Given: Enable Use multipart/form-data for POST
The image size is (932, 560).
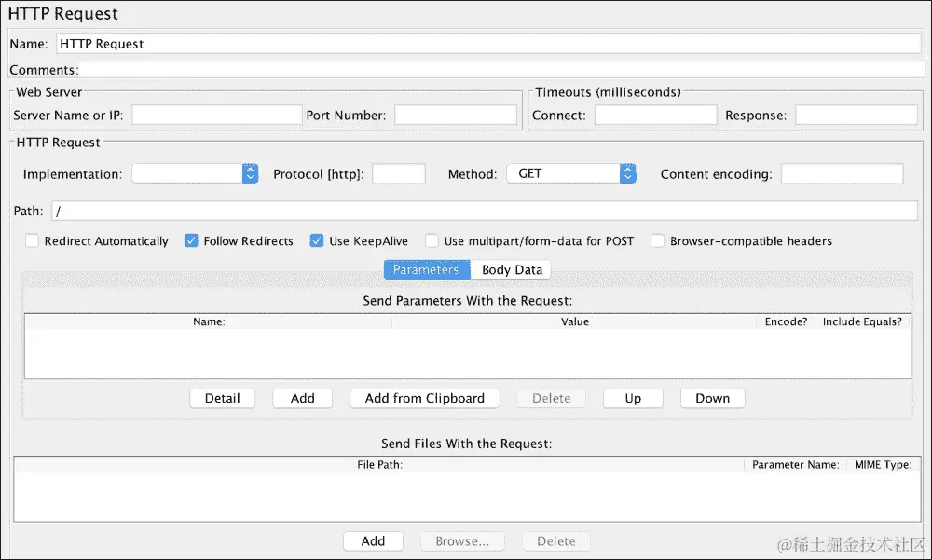Looking at the screenshot, I should (432, 240).
